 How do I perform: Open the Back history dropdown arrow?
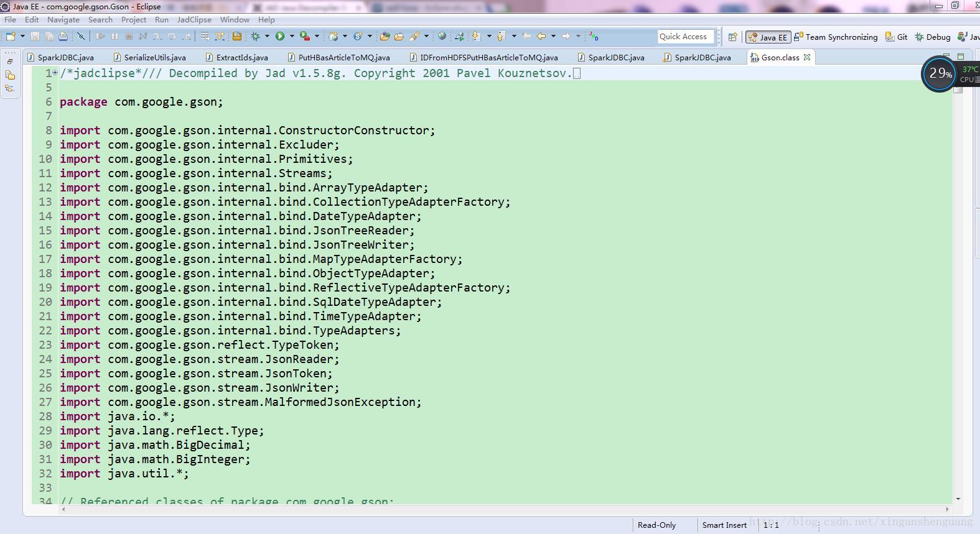click(x=554, y=37)
